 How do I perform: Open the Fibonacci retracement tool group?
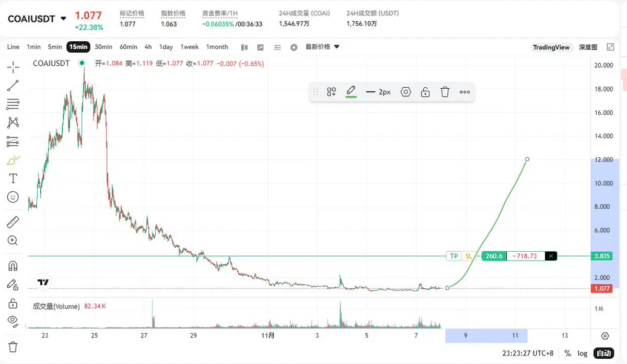13,104
